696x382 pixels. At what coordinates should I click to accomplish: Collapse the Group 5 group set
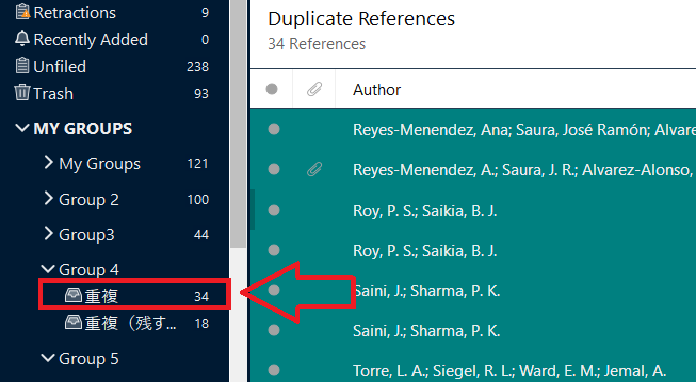48,358
